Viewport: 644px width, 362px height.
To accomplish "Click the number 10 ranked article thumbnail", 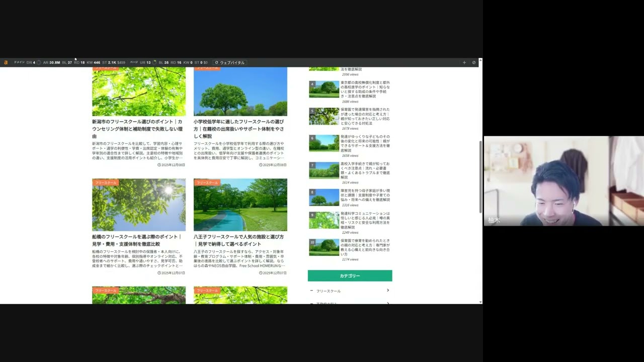I will [x=324, y=247].
